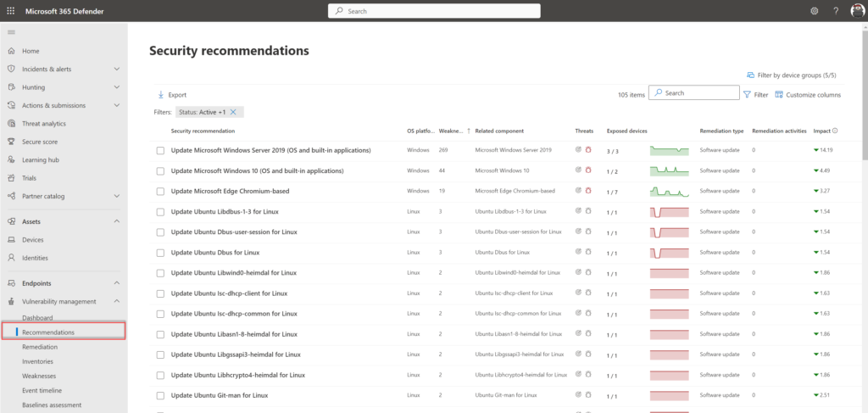
Task: Open the help question mark icon
Action: [x=836, y=11]
